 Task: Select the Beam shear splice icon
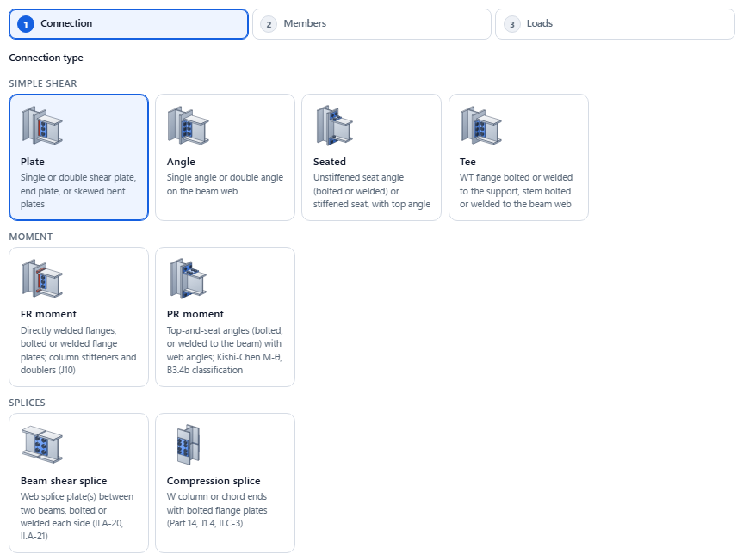pyautogui.click(x=41, y=445)
